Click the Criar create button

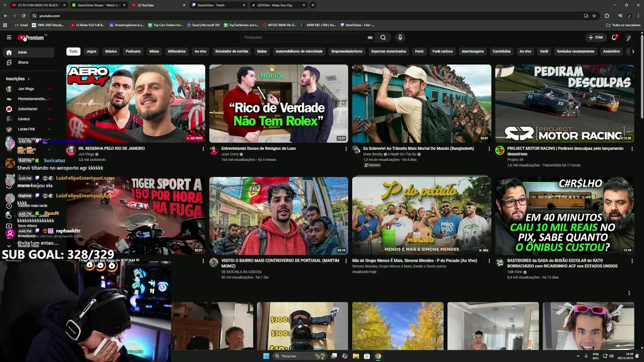click(595, 37)
